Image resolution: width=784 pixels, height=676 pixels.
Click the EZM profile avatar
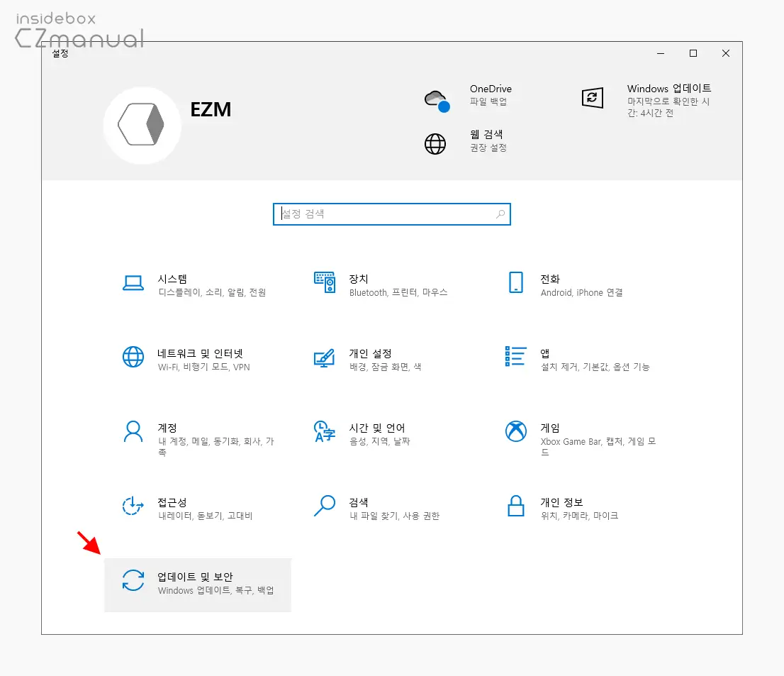click(142, 126)
